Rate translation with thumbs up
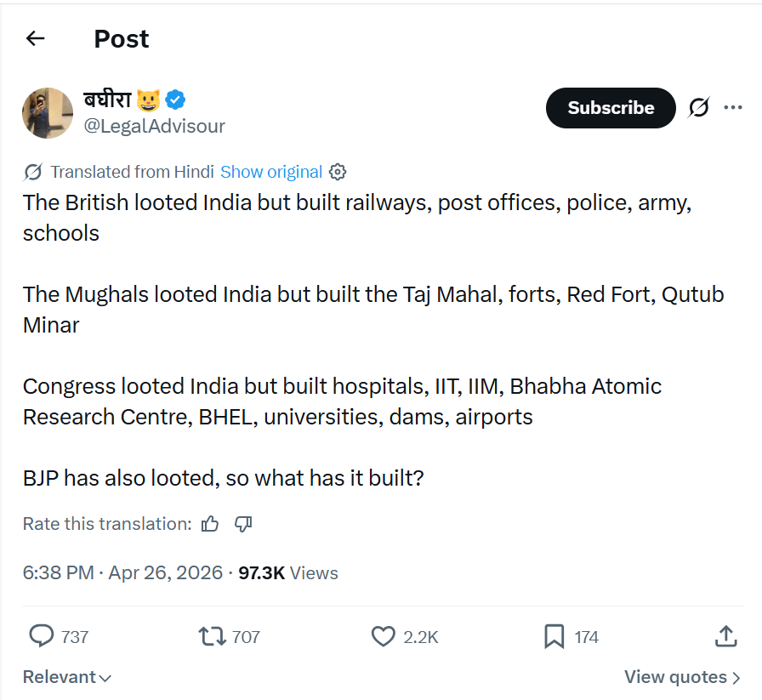The height and width of the screenshot is (700, 762). 210,524
